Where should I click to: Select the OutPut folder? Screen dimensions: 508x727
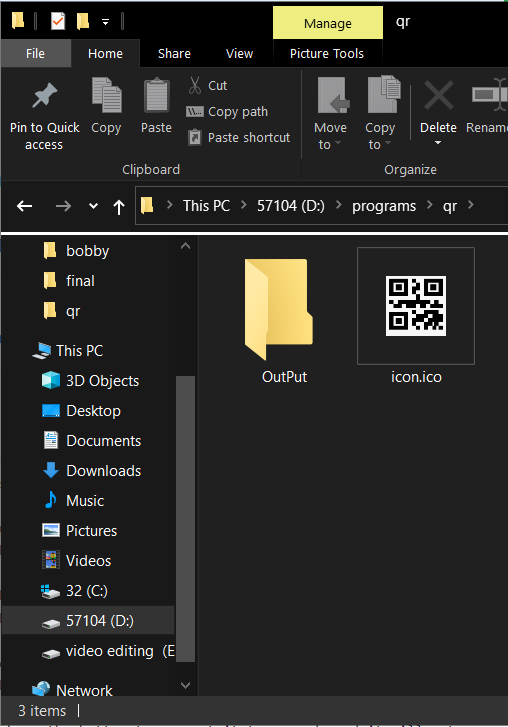[279, 310]
